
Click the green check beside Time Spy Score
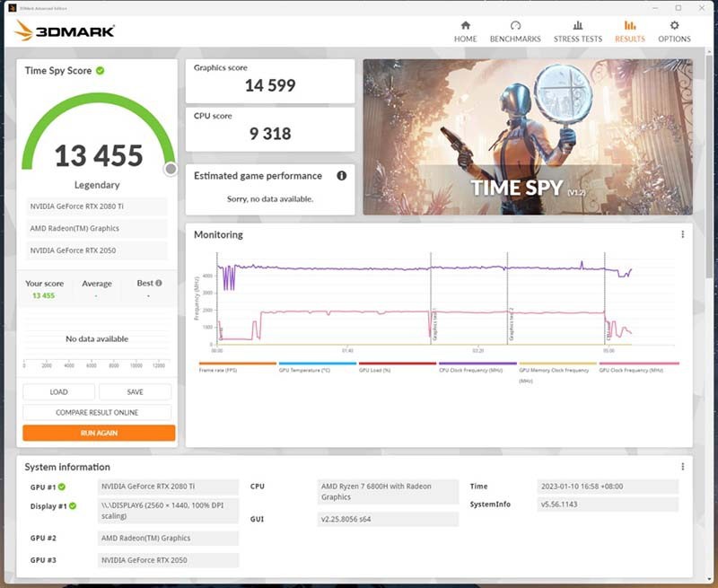(x=101, y=71)
